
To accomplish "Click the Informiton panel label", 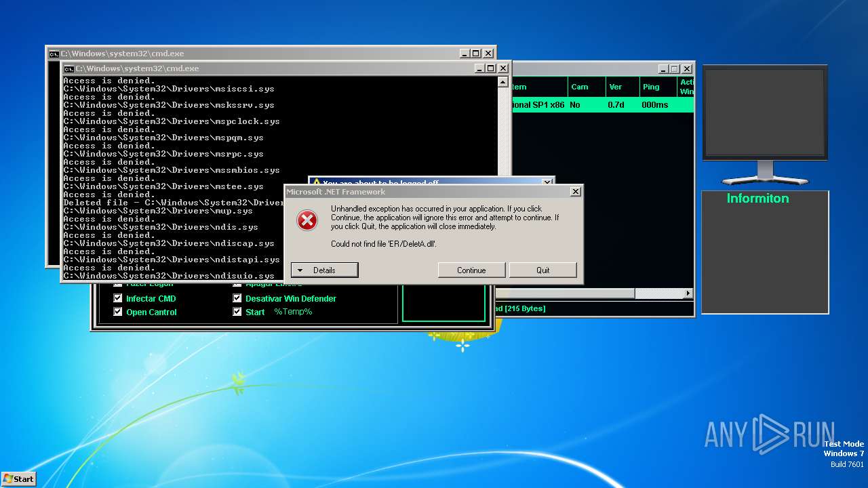I will tap(757, 199).
